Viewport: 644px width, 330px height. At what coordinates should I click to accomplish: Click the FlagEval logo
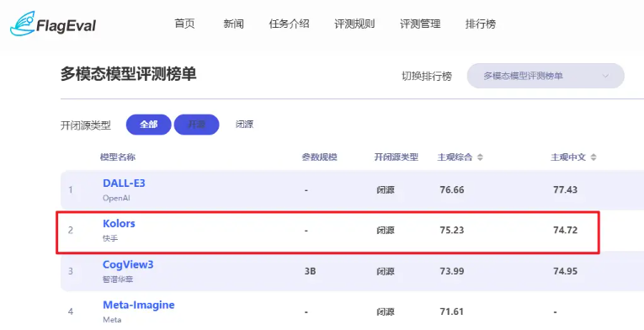click(x=53, y=24)
